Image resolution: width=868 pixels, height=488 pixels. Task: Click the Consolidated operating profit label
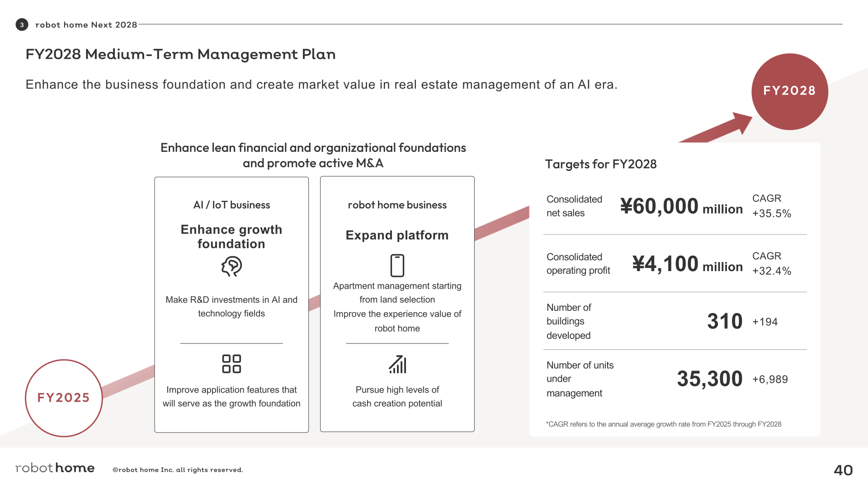point(578,264)
